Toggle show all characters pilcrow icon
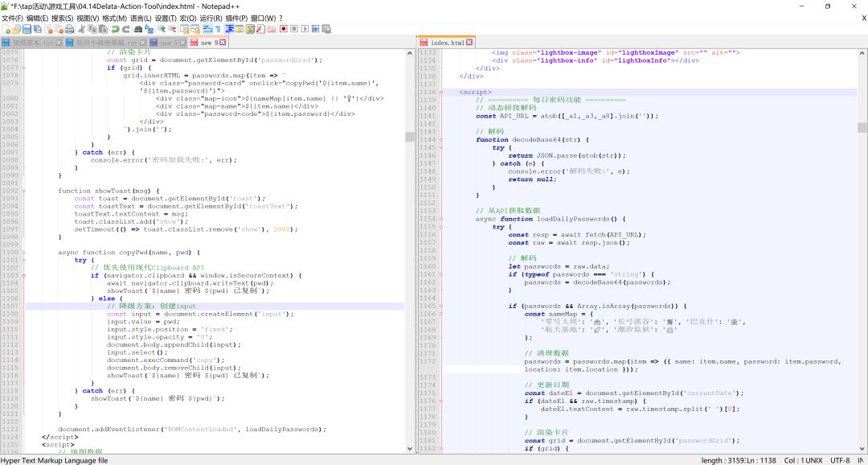Screen dimensions: 868x465 [217, 29]
